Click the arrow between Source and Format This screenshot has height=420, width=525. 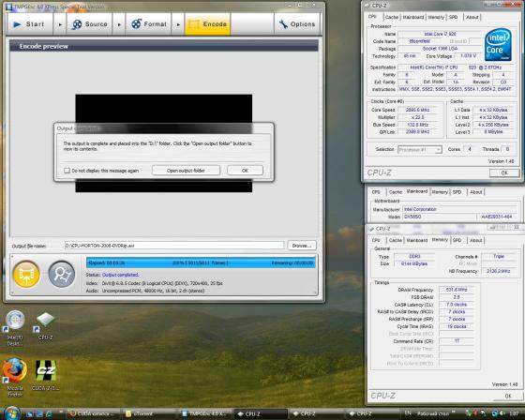(119, 24)
